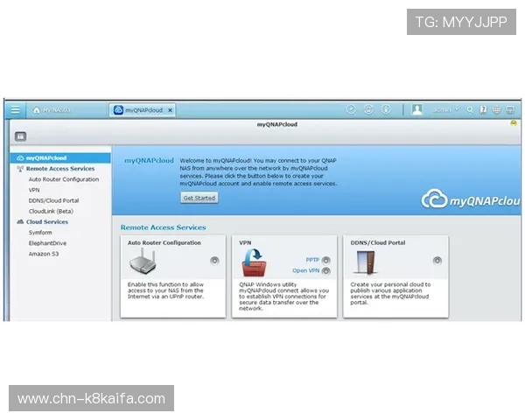The image size is (525, 420).
Task: Open the help question-mark icon
Action: [x=483, y=110]
